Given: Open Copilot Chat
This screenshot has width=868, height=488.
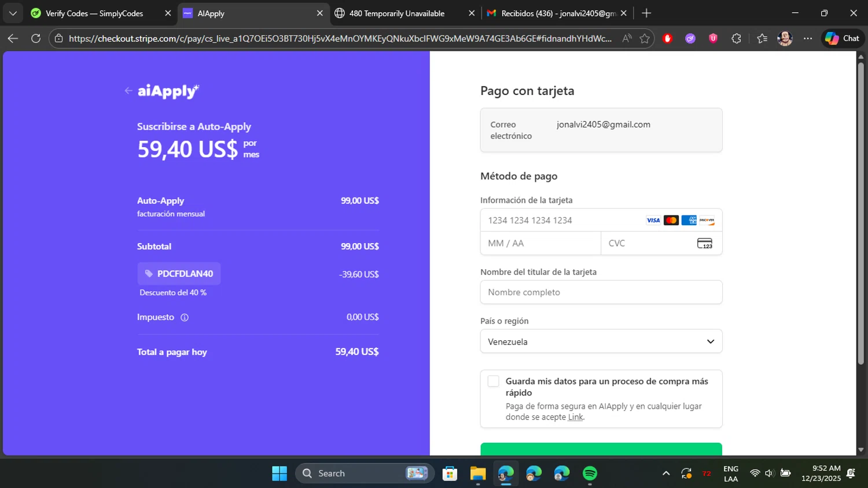Looking at the screenshot, I should tap(842, 38).
